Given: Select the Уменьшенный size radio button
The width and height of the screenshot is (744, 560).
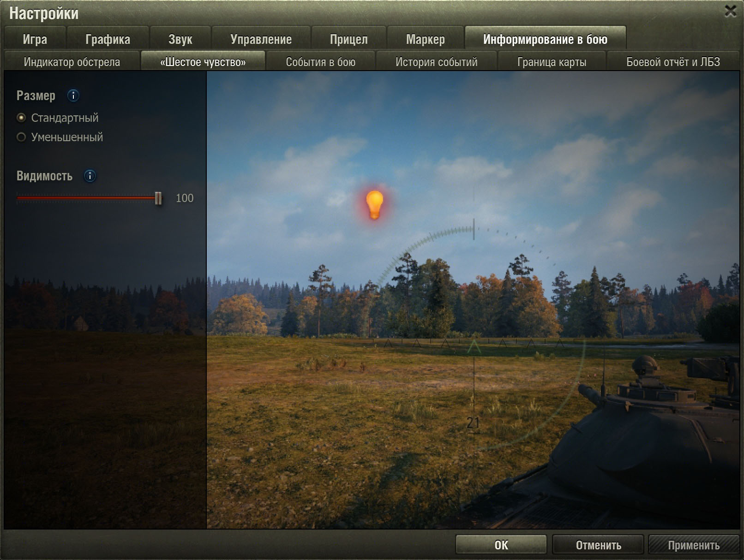Looking at the screenshot, I should (x=21, y=137).
